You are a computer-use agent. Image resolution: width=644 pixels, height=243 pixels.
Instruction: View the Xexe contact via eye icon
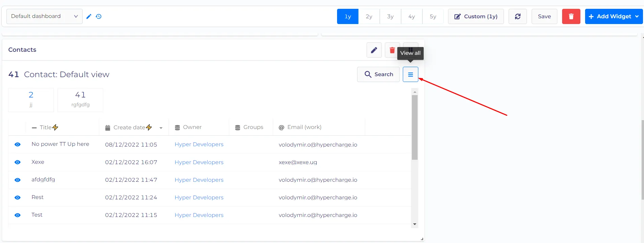[18, 162]
